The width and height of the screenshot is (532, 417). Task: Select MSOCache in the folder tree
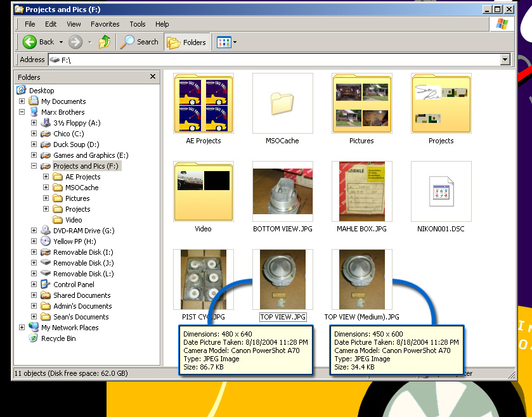[82, 188]
